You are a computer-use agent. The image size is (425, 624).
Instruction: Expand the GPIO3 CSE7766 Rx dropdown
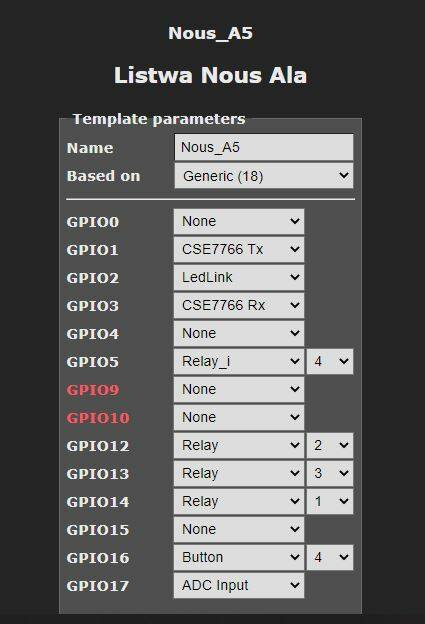point(239,305)
